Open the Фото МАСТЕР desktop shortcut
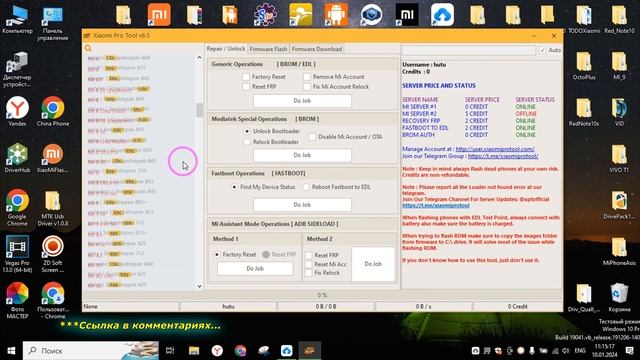Viewport: 640px width, 360px height. click(17, 300)
